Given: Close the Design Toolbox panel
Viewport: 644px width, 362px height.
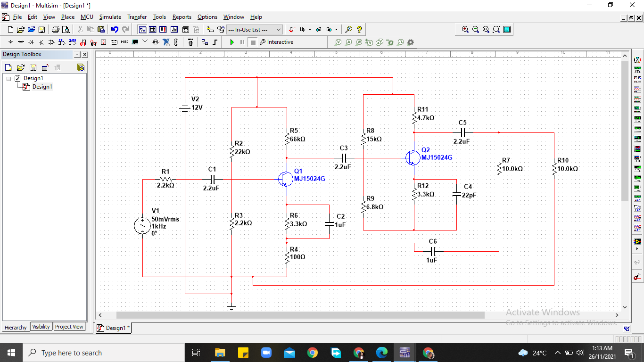Looking at the screenshot, I should [85, 55].
